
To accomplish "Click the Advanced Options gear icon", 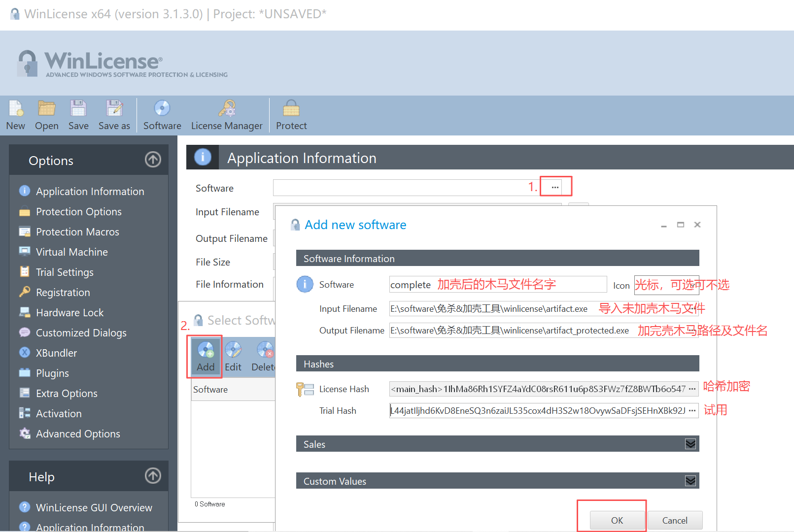I will click(x=25, y=433).
